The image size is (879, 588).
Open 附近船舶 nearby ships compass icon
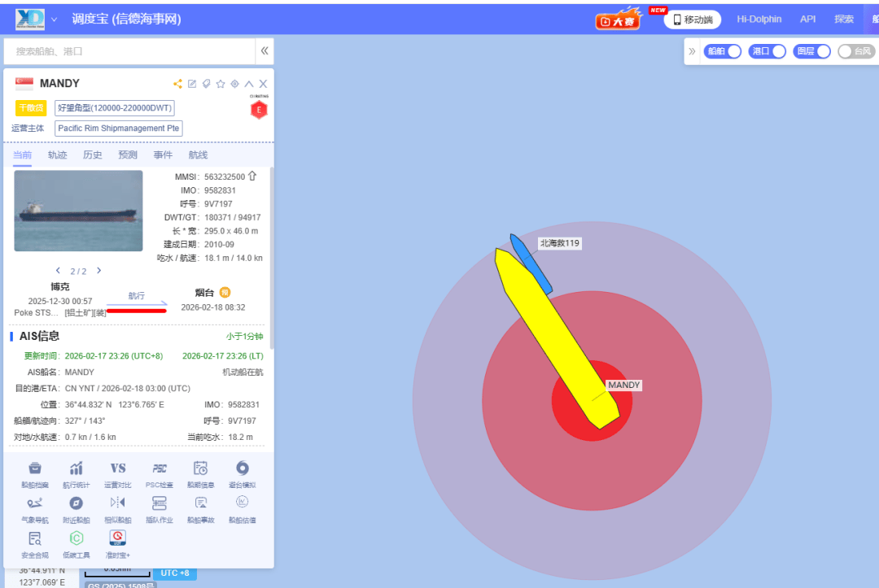pyautogui.click(x=77, y=503)
